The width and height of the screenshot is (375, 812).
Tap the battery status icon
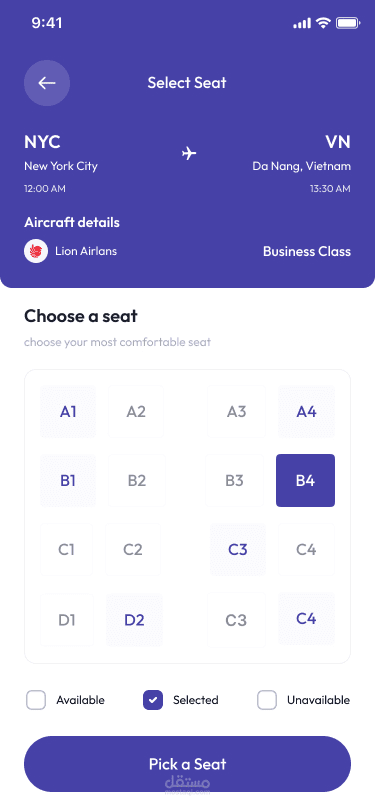348,23
